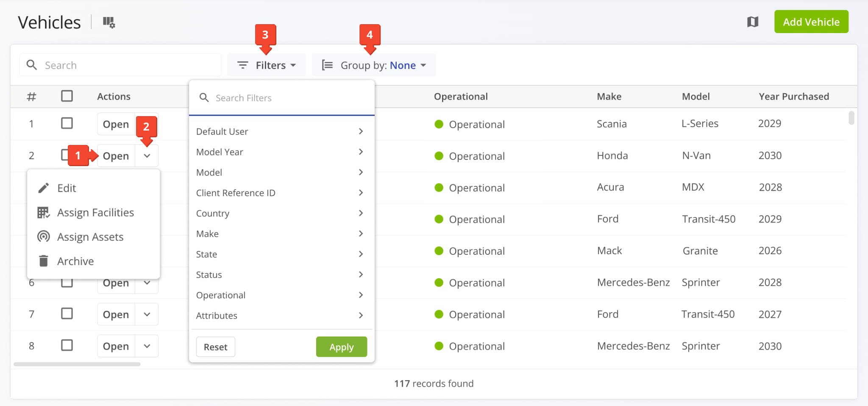Image resolution: width=868 pixels, height=406 pixels.
Task: Select the State filter option
Action: coord(281,254)
